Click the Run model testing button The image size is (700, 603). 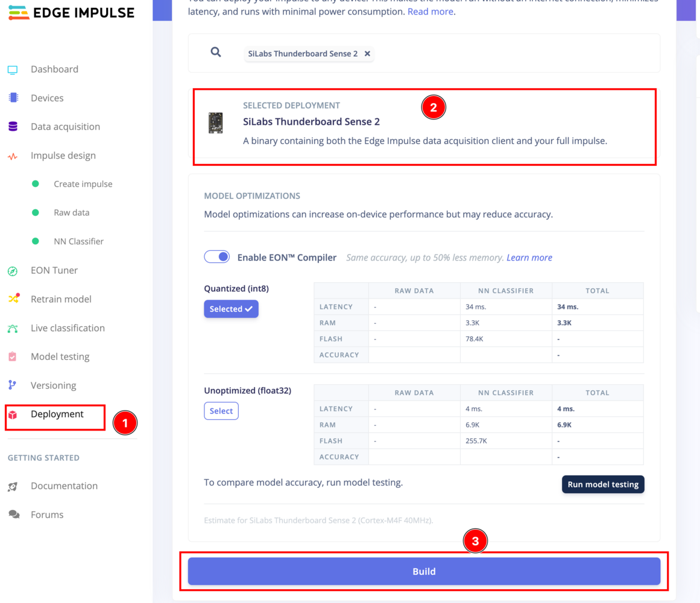[x=603, y=484]
